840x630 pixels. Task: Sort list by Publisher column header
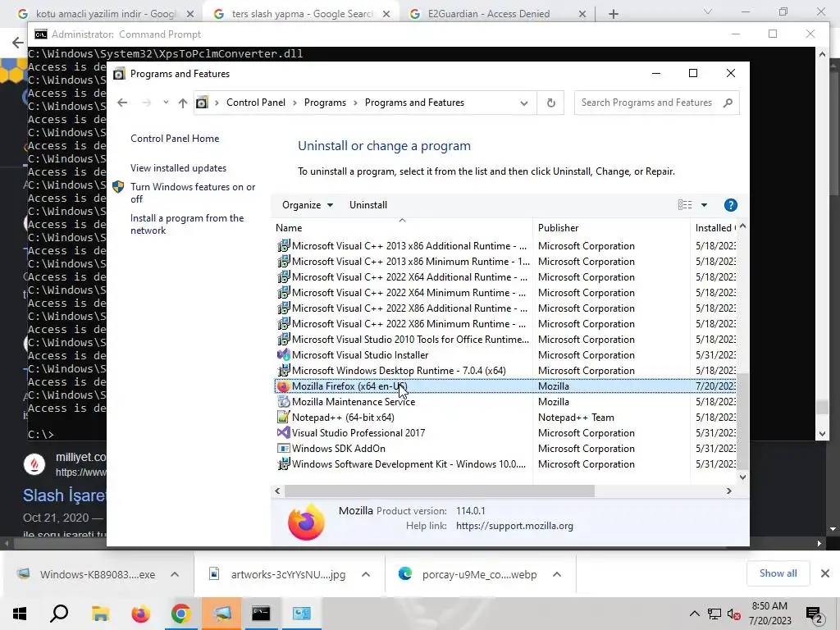click(x=611, y=228)
